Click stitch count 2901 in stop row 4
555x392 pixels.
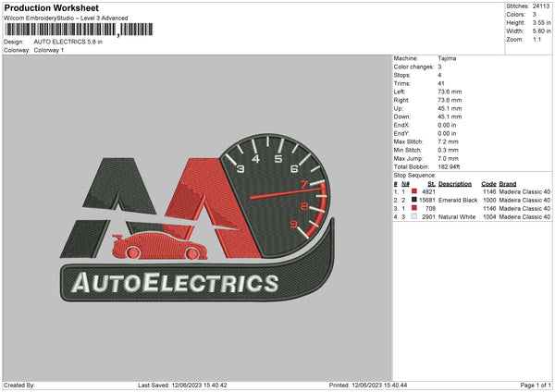428,217
